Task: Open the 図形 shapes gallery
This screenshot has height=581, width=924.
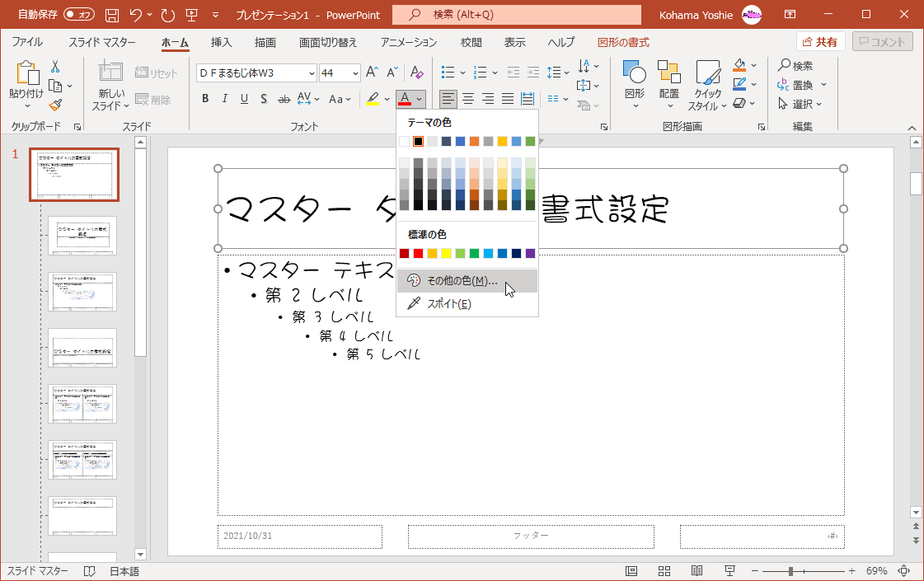Action: [x=634, y=84]
